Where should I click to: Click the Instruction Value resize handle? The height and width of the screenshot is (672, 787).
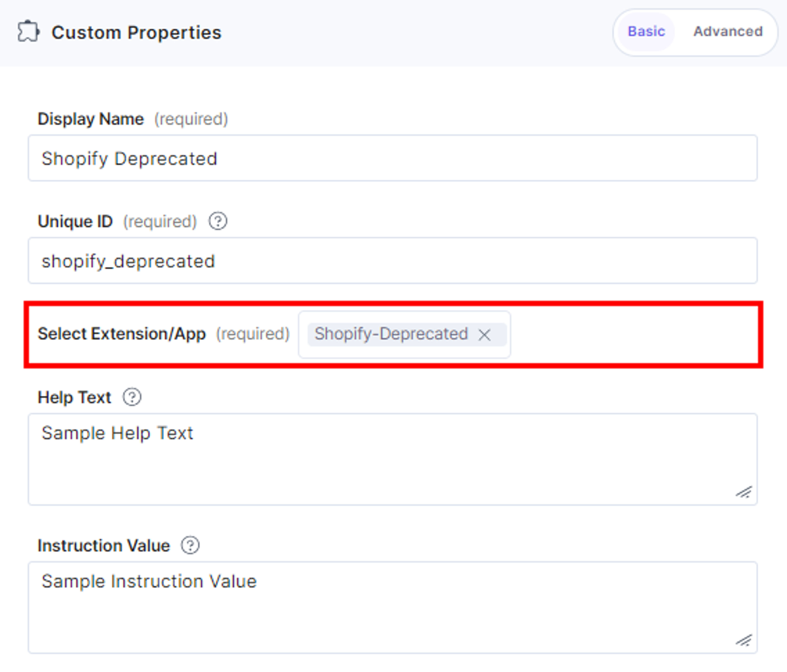click(x=744, y=640)
